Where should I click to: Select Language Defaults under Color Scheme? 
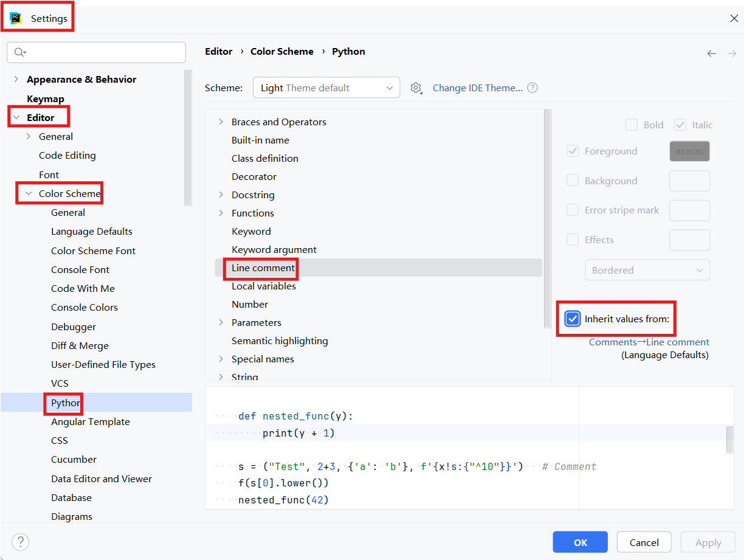coord(92,231)
